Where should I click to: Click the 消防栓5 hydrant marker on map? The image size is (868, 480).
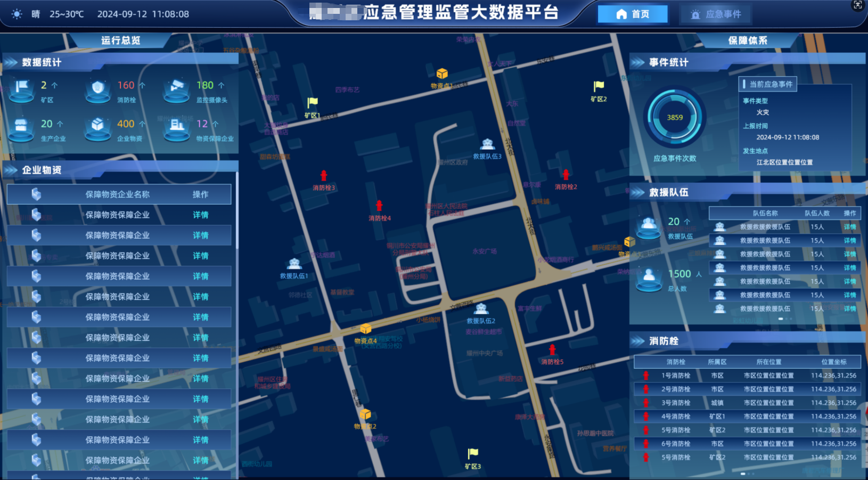[552, 350]
